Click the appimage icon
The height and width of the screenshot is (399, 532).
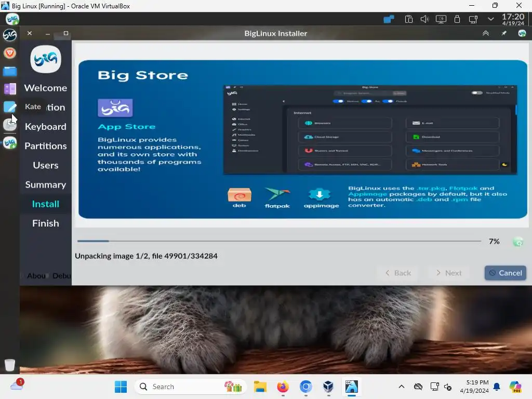(321, 197)
